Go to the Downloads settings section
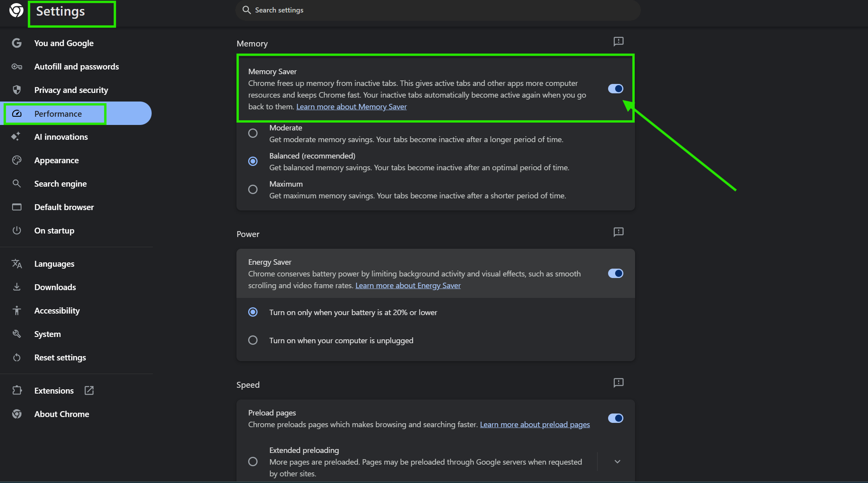The width and height of the screenshot is (868, 483). (55, 287)
